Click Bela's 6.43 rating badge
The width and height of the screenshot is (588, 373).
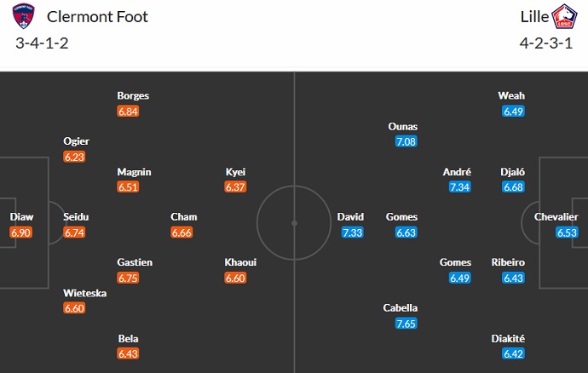tap(129, 353)
